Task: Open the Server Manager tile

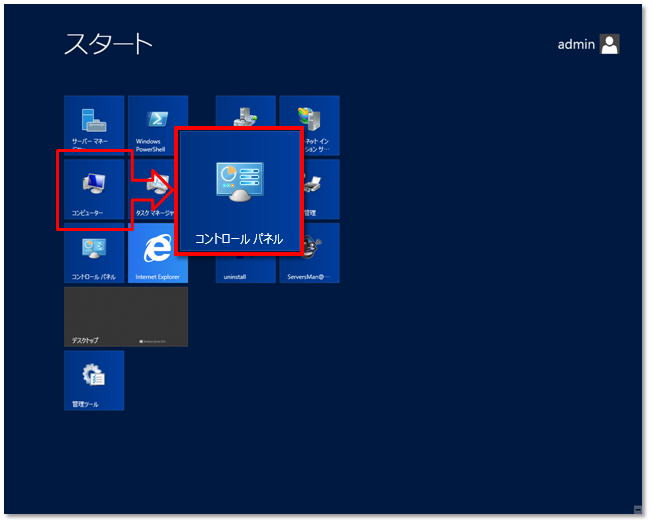Action: point(94,125)
